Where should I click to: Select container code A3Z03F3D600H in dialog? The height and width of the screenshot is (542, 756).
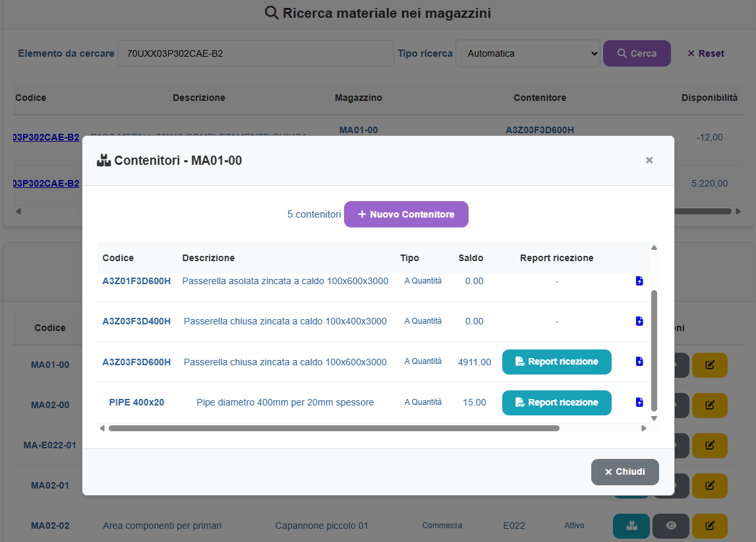136,362
